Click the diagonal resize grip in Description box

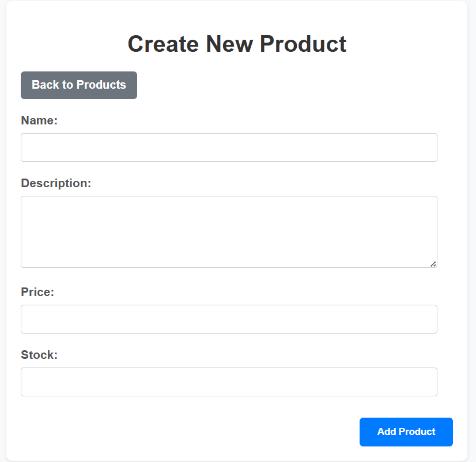point(433,264)
